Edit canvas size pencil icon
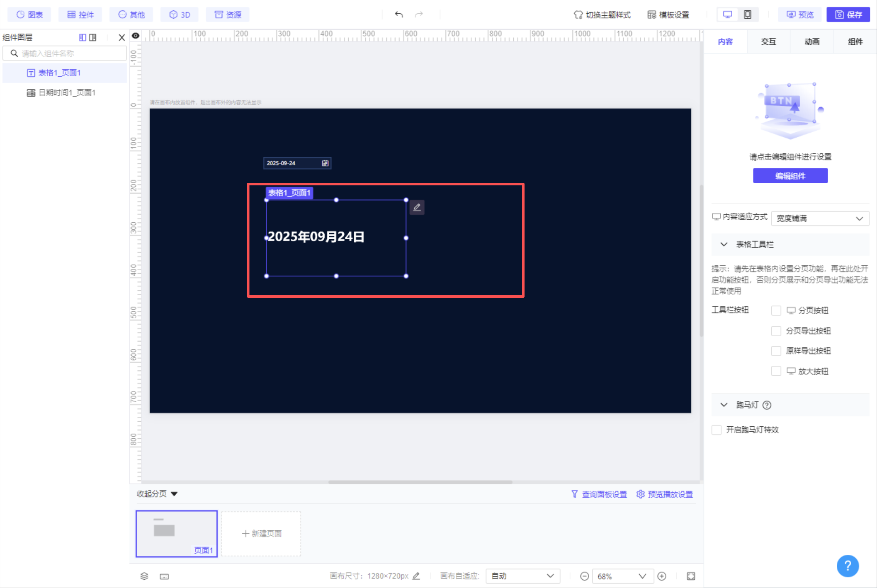The width and height of the screenshot is (877, 588). (x=416, y=576)
